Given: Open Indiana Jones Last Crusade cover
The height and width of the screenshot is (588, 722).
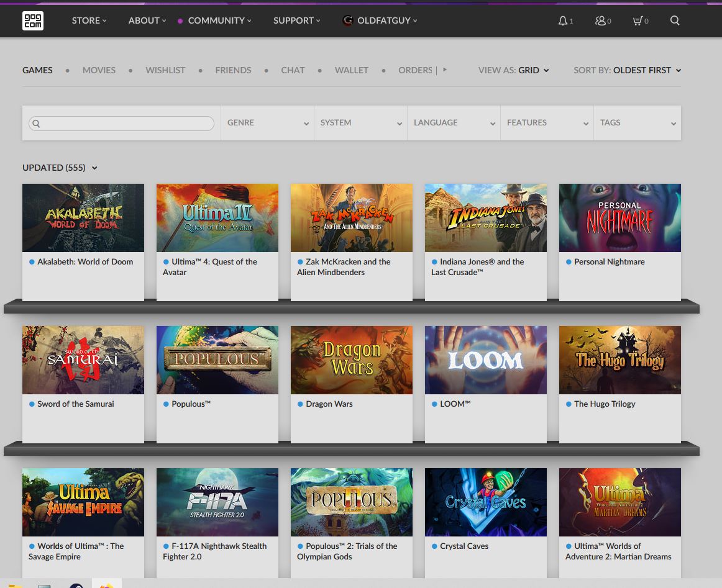Looking at the screenshot, I should coord(486,218).
